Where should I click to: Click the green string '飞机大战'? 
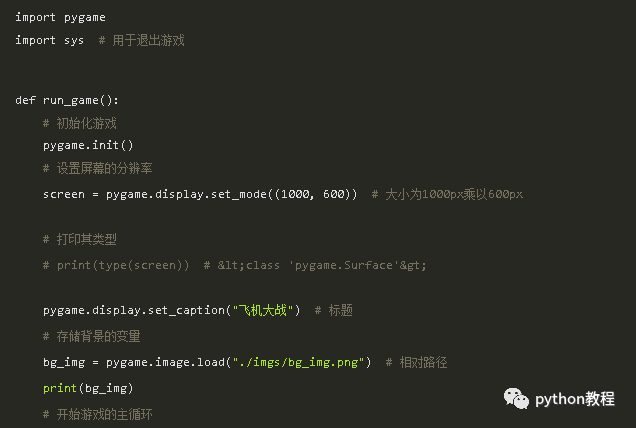263,310
